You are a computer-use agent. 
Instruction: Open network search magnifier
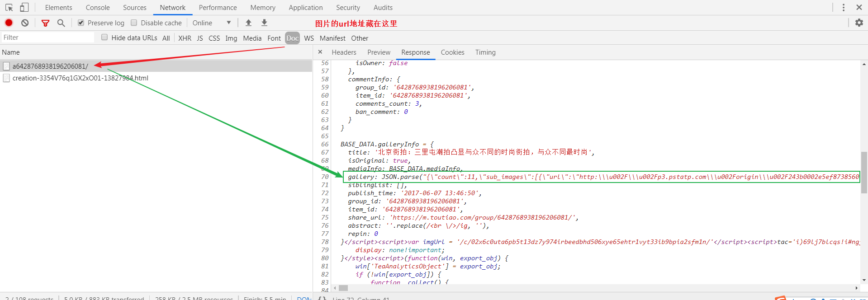pos(61,23)
